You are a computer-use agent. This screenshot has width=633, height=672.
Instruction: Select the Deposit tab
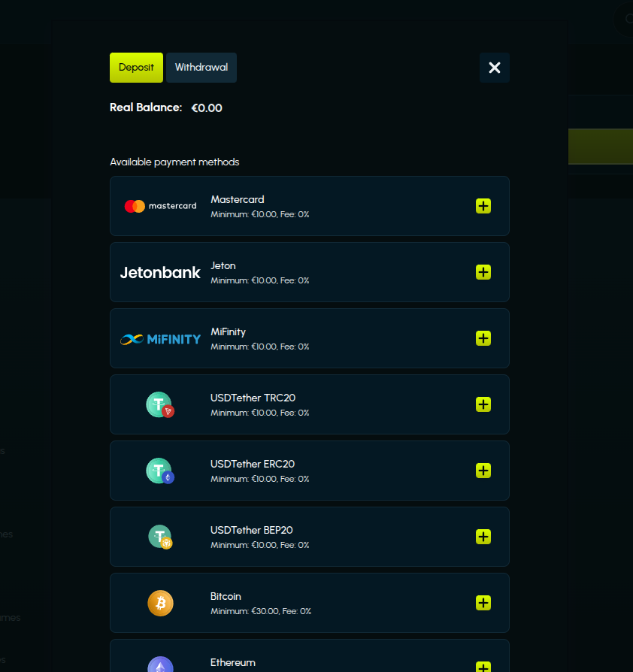(136, 68)
